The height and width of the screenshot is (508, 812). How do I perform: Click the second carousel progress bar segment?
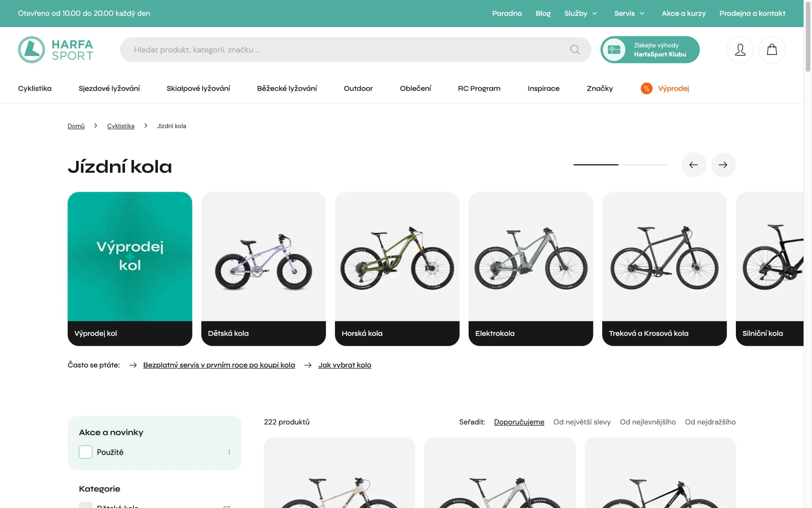pos(646,165)
